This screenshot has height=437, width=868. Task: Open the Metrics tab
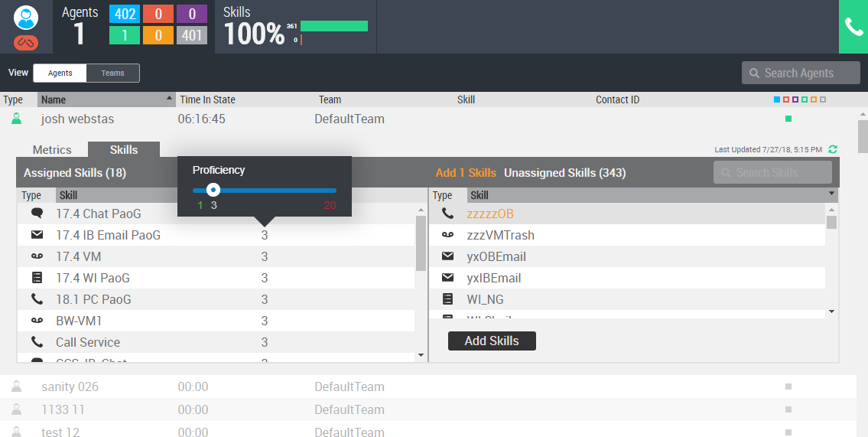click(x=52, y=149)
